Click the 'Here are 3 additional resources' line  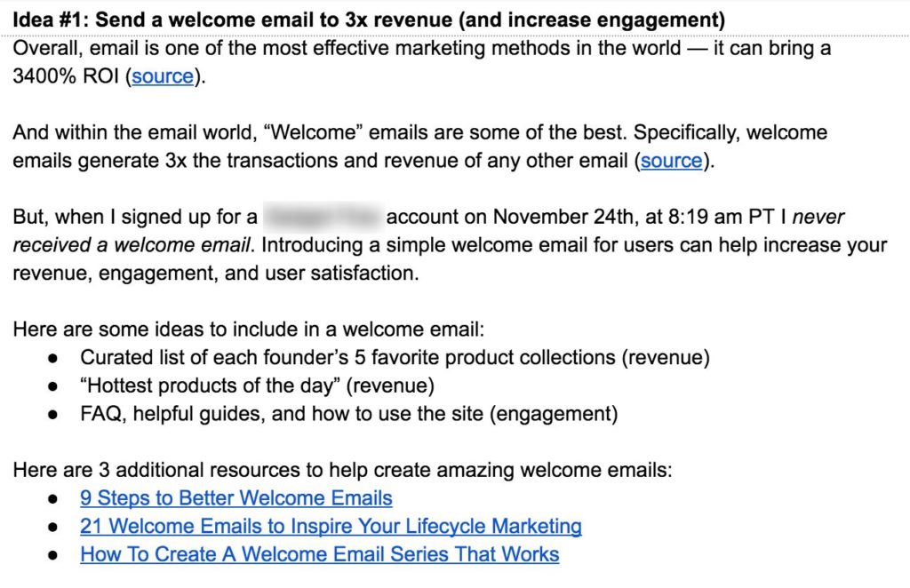point(342,470)
